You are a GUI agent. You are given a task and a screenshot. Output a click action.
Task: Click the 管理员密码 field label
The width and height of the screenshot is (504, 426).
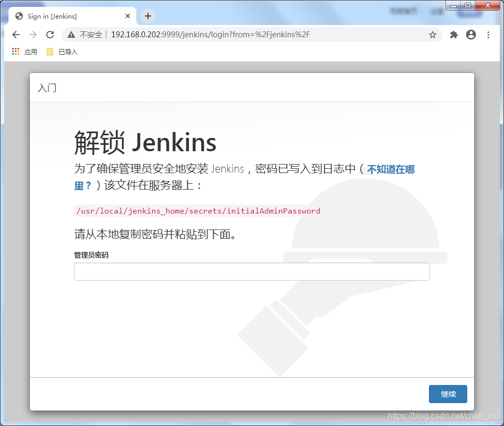92,255
